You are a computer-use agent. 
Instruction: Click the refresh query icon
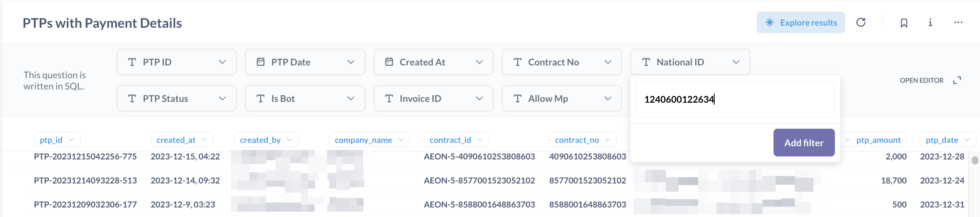point(861,22)
